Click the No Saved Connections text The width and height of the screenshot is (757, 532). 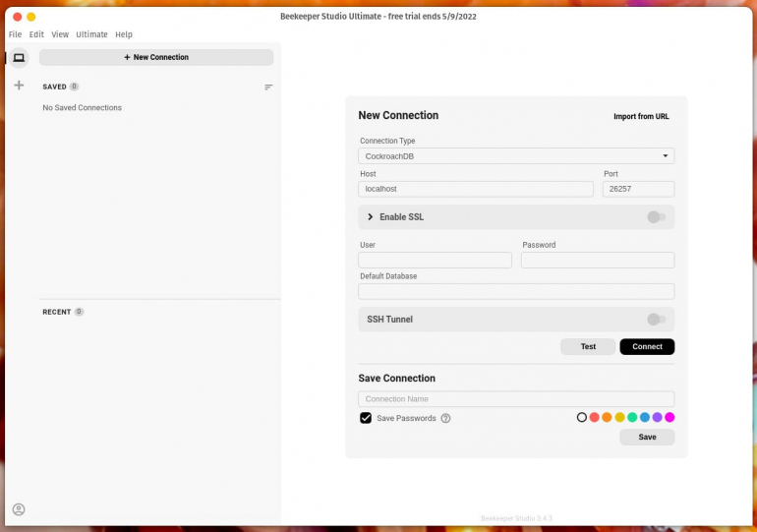coord(82,107)
